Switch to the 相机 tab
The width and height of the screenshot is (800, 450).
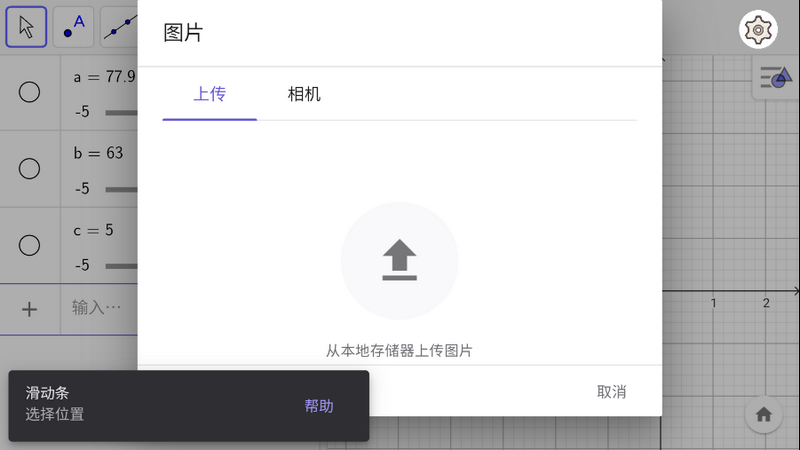tap(304, 95)
